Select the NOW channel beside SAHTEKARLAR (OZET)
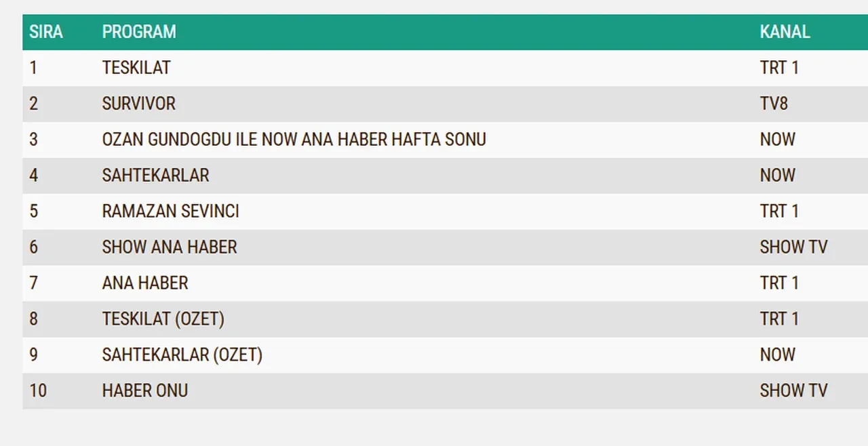 click(x=777, y=355)
